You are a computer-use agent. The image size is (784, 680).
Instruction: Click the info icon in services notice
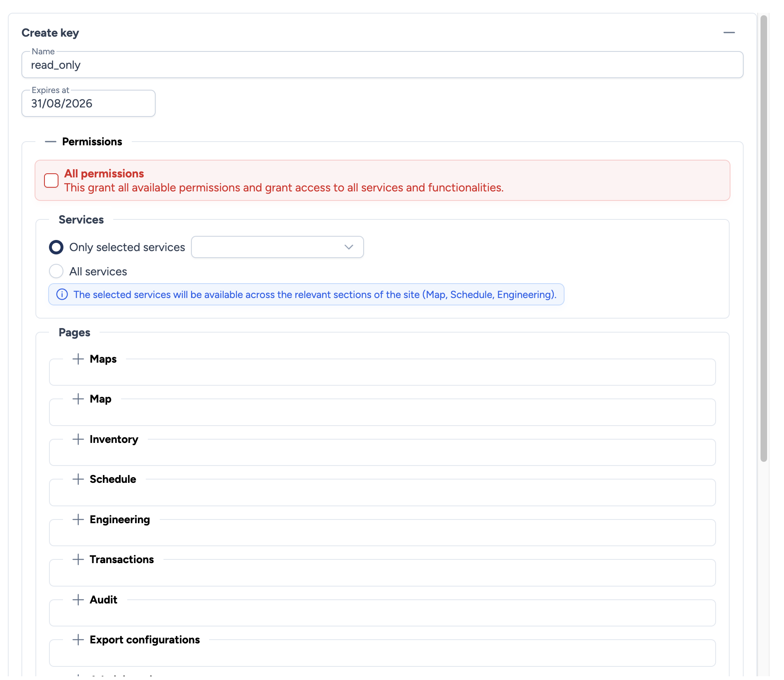pyautogui.click(x=62, y=295)
